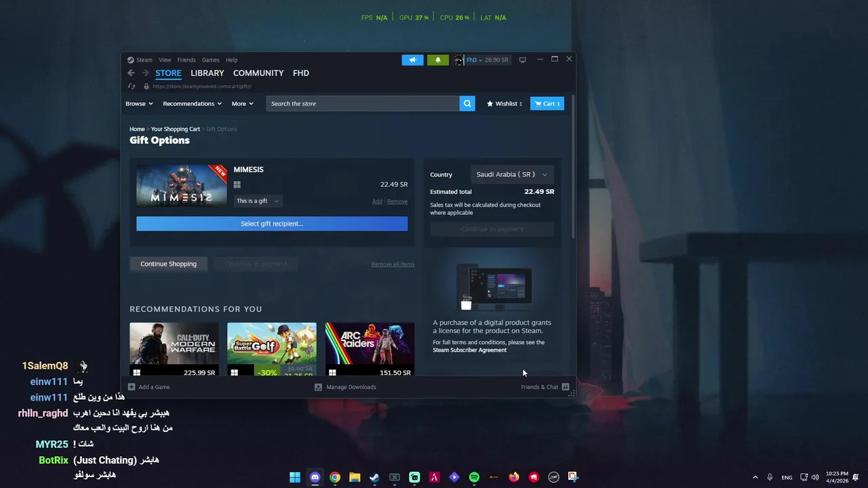Open Firefox from the taskbar
The width and height of the screenshot is (868, 488).
click(x=514, y=477)
